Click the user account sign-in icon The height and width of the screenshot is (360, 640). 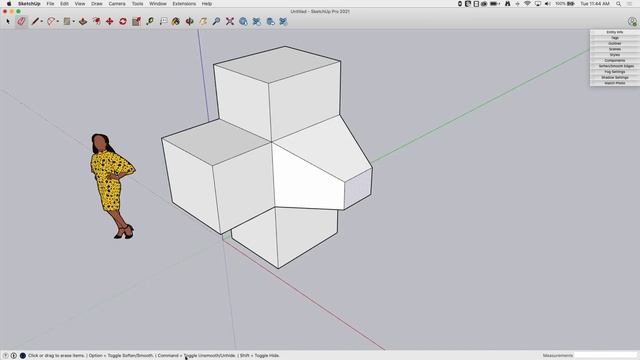coord(632,21)
